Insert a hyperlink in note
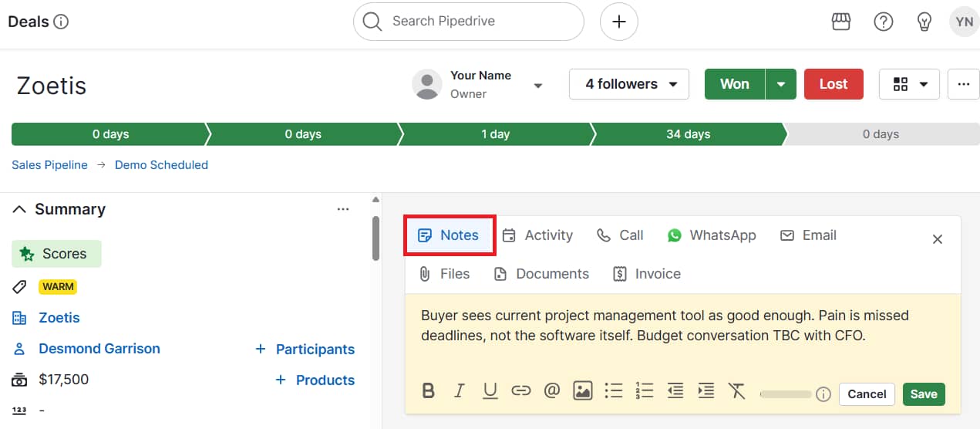The height and width of the screenshot is (429, 980). [521, 392]
